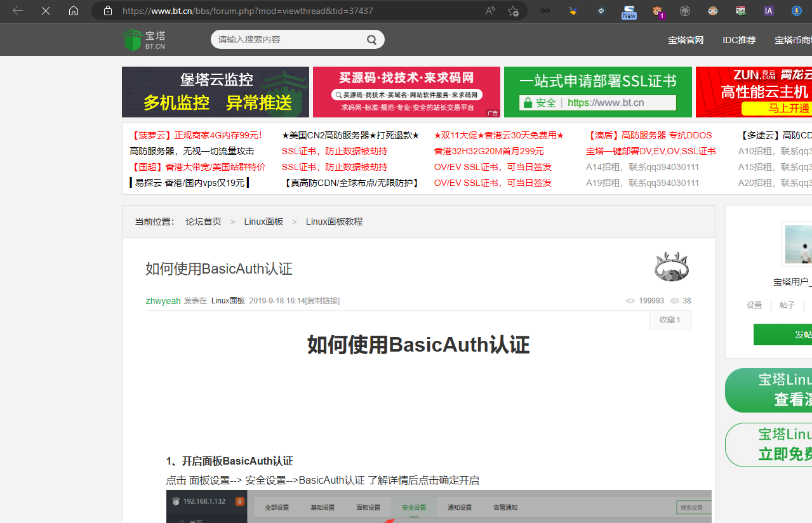Open the A19招租 ad slot link

(x=642, y=183)
